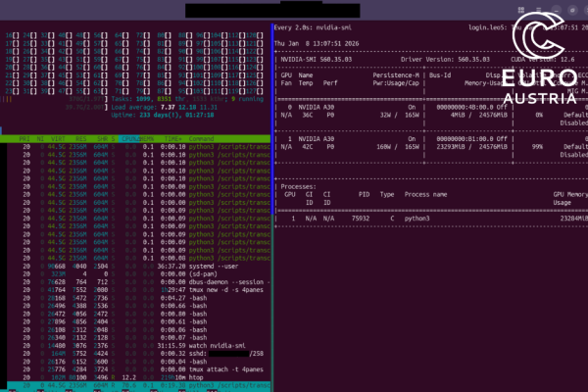The image size is (588, 392).
Task: Select the -bash row with time 0:00.66
Action: pos(139,306)
